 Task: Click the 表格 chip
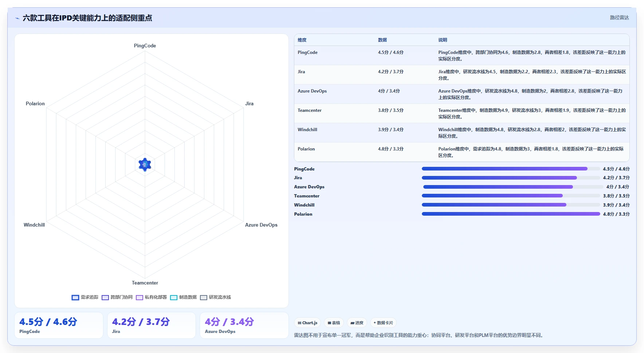click(334, 323)
